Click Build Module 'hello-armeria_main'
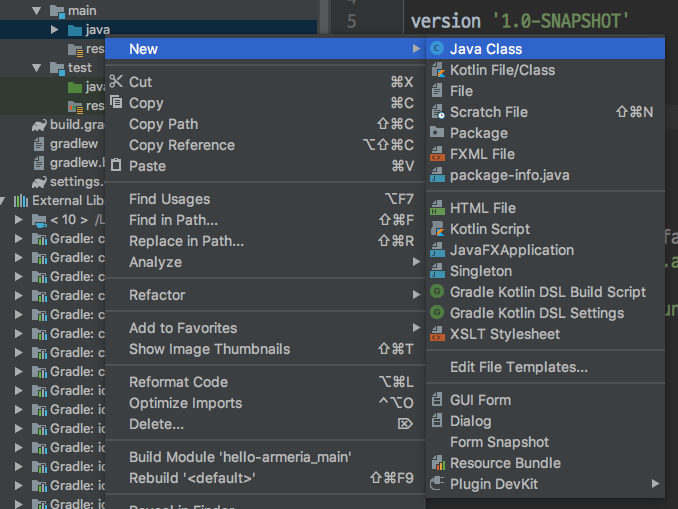This screenshot has height=509, width=678. tap(240, 457)
